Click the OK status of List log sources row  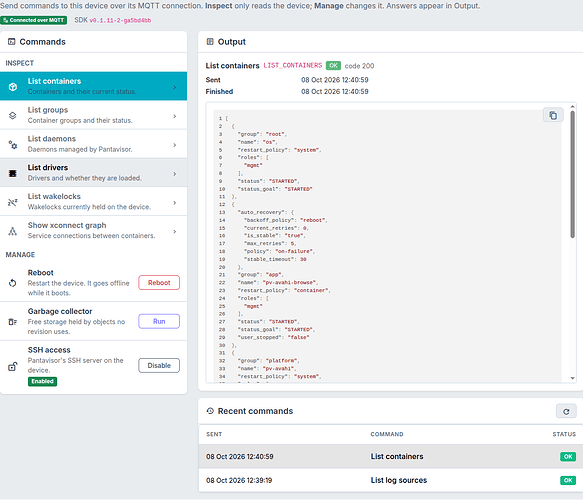point(568,480)
